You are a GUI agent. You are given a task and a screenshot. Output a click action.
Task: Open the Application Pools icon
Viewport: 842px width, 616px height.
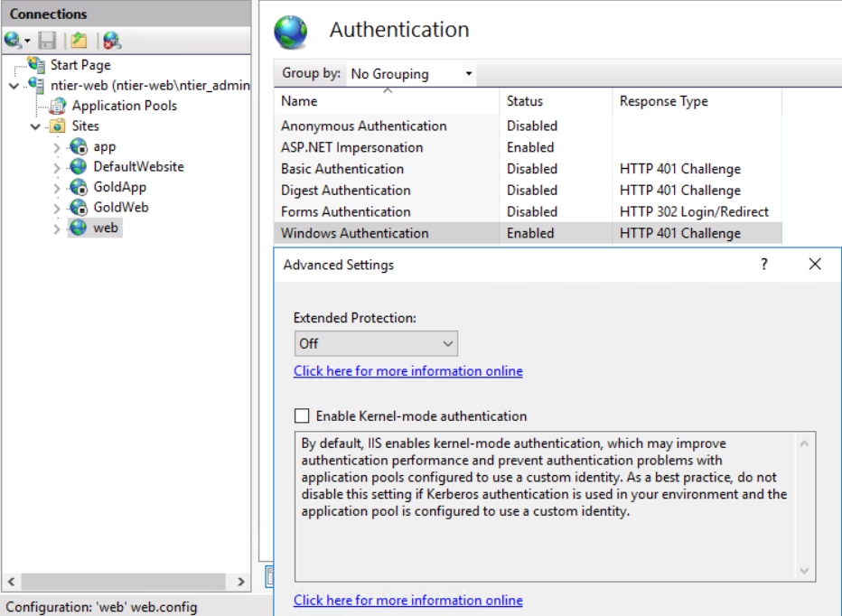tap(58, 106)
